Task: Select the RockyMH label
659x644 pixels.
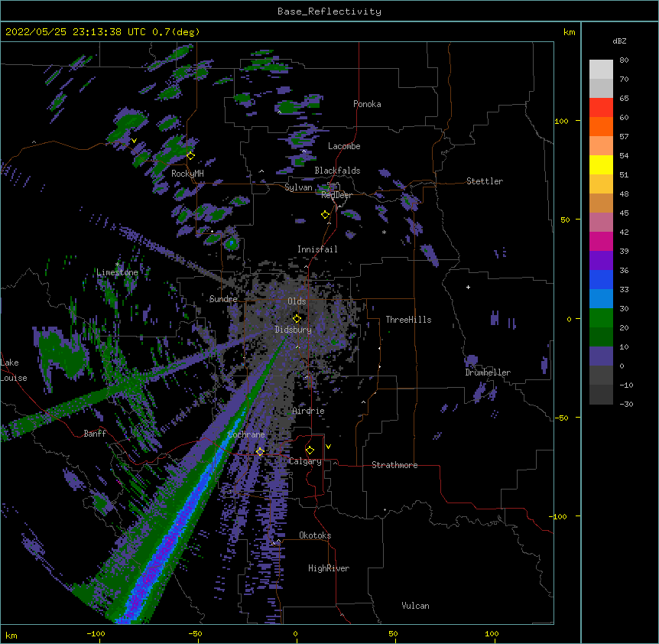Action: tap(187, 174)
